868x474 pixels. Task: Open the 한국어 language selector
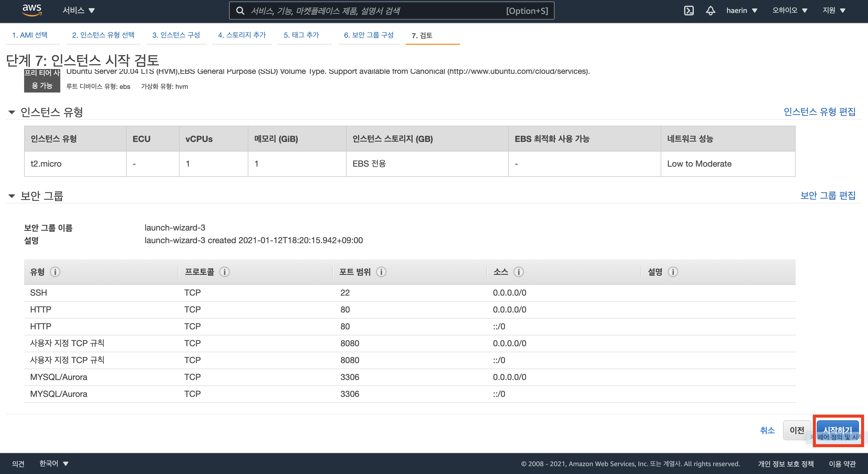(x=54, y=463)
